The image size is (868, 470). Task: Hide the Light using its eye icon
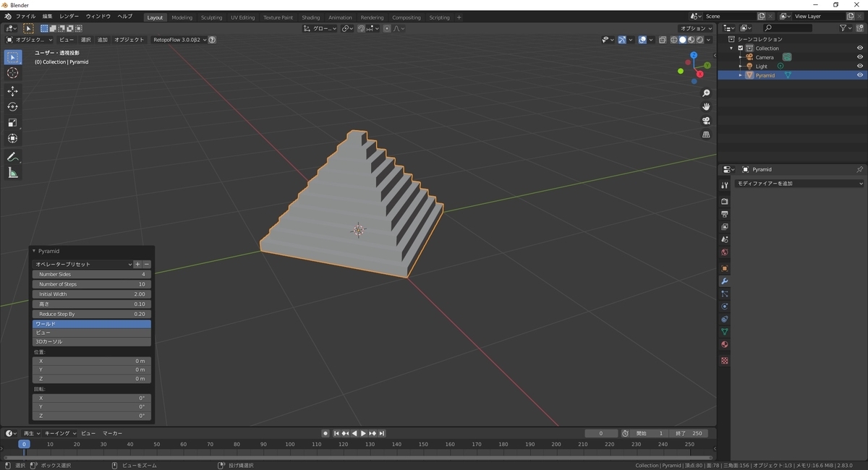[860, 67]
